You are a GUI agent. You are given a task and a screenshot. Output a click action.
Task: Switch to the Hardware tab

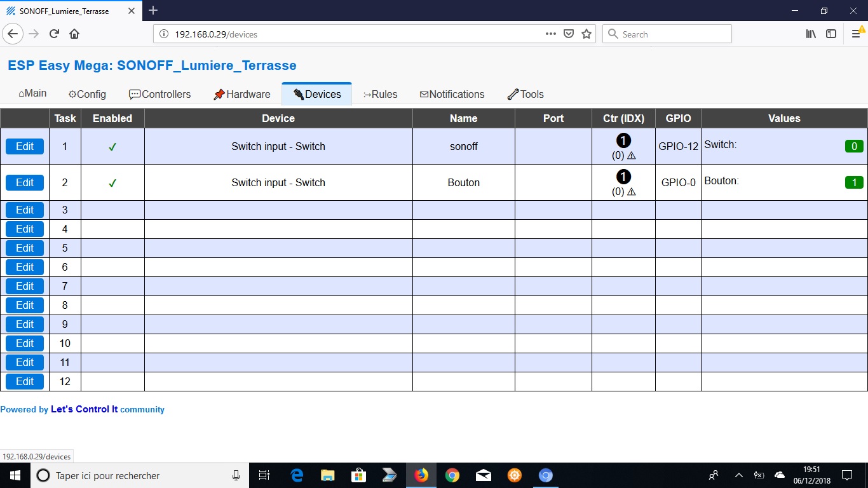(x=241, y=94)
